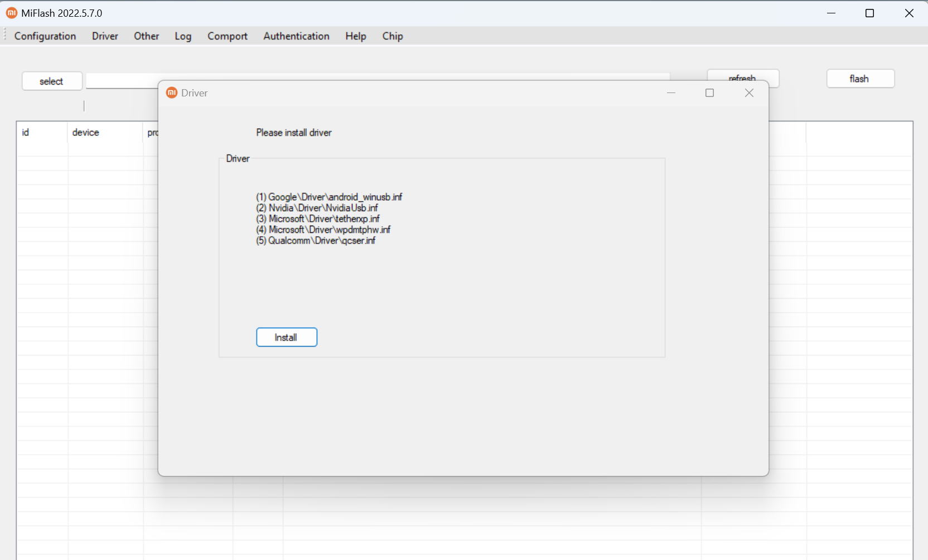
Task: Open the Comport menu
Action: pos(228,36)
